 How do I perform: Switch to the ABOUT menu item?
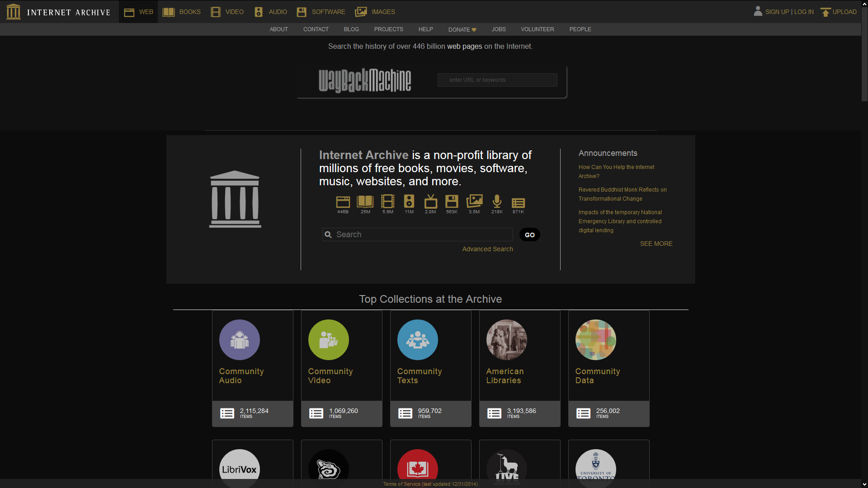point(278,29)
